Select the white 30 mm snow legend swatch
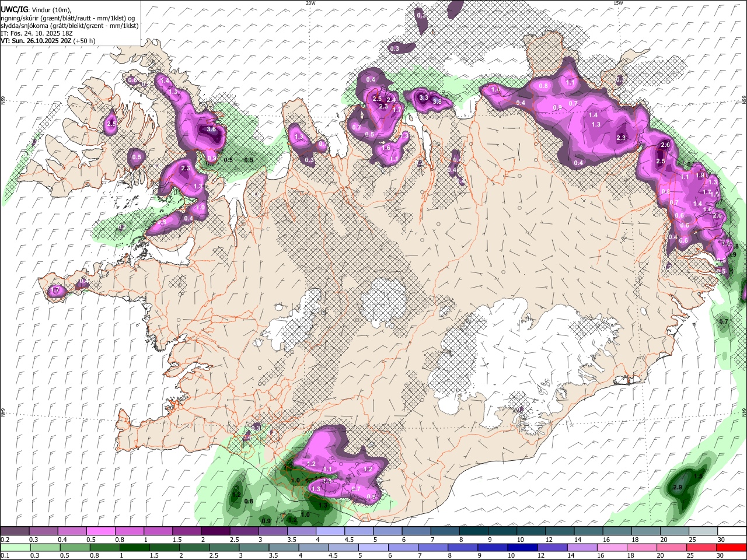The height and width of the screenshot is (560, 747). click(x=732, y=531)
